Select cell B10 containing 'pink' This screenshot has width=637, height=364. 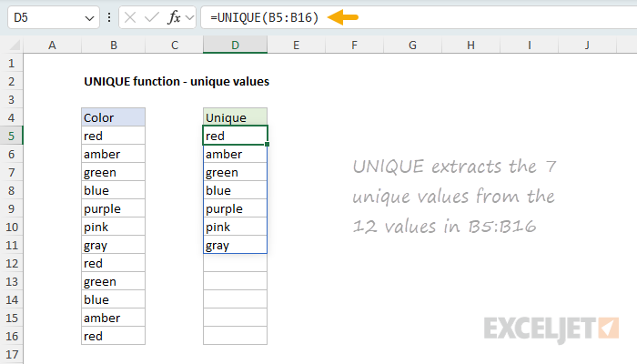[114, 227]
